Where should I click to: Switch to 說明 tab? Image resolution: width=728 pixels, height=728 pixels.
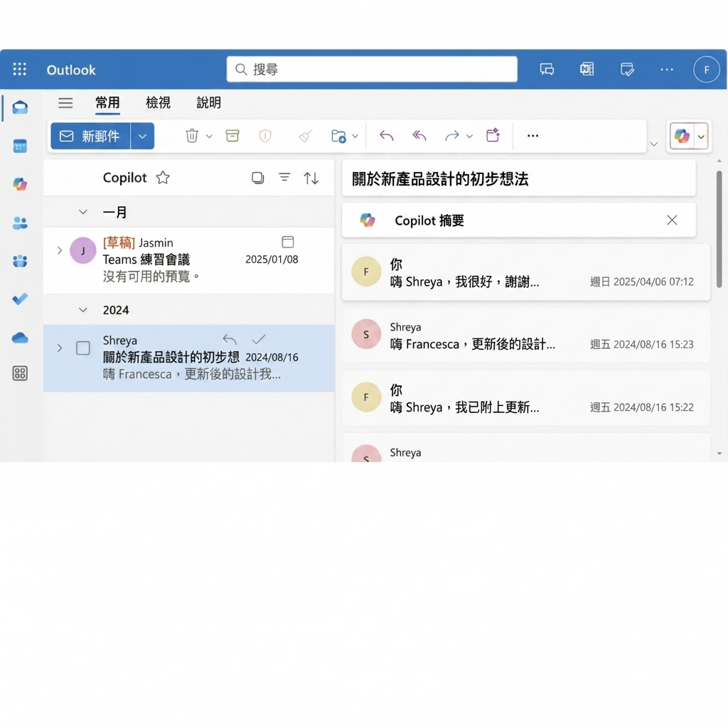point(208,102)
